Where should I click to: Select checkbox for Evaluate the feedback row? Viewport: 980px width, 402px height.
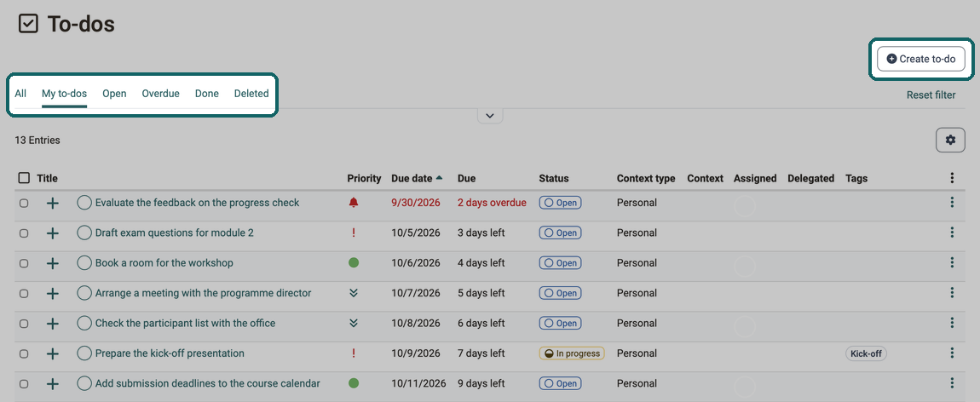(24, 203)
